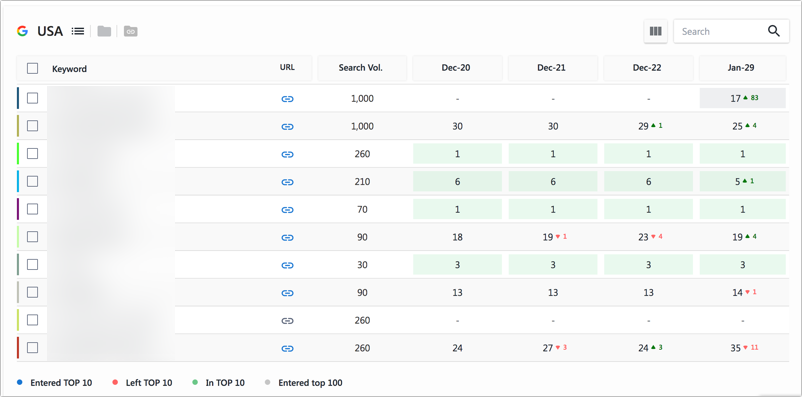
Task: Open the list view icon beside USA
Action: pos(78,31)
